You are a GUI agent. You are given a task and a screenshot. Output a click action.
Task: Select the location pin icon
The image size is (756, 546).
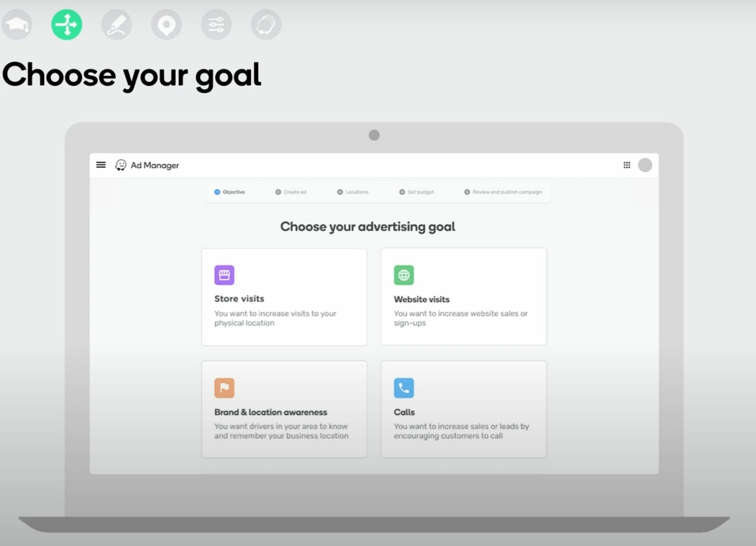coord(166,25)
